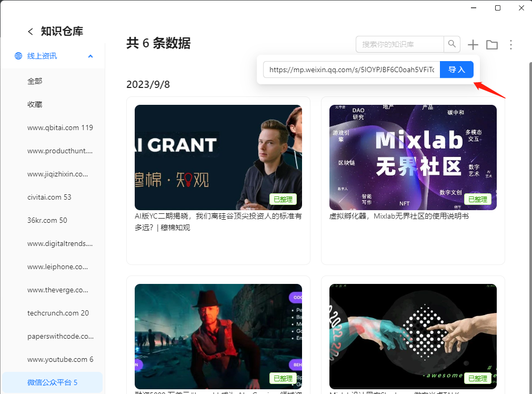
Task: Click the 已整理 badge on hands card
Action: pyautogui.click(x=478, y=378)
